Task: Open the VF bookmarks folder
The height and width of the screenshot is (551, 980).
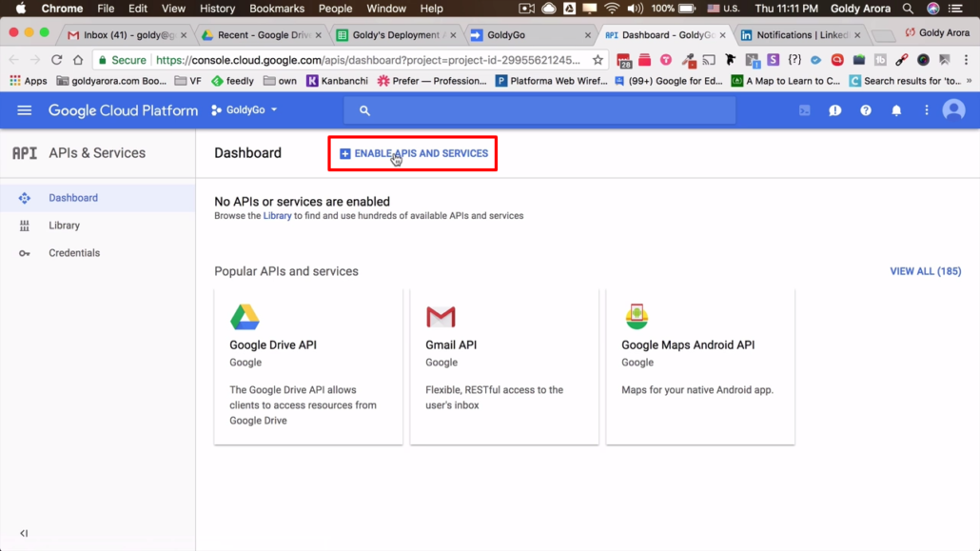Action: pyautogui.click(x=188, y=81)
